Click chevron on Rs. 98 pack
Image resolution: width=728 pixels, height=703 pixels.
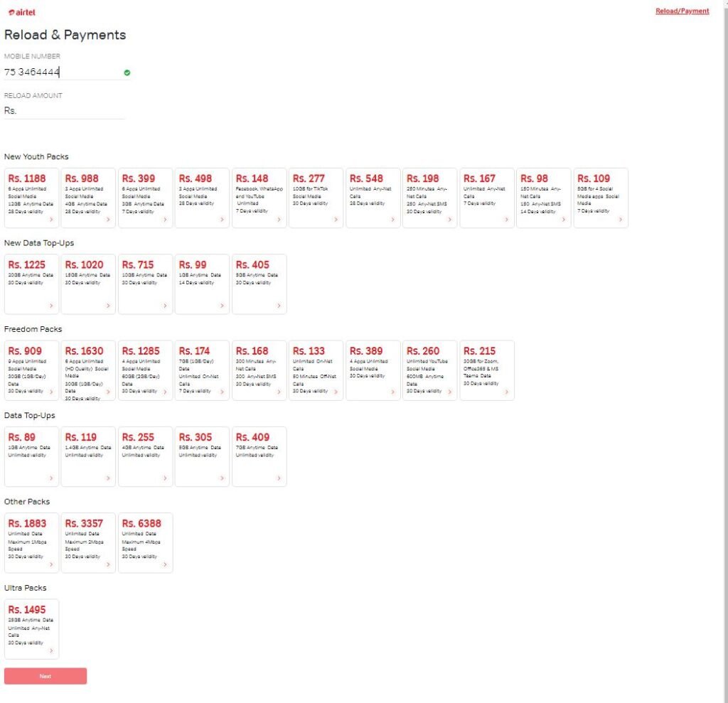coord(563,219)
